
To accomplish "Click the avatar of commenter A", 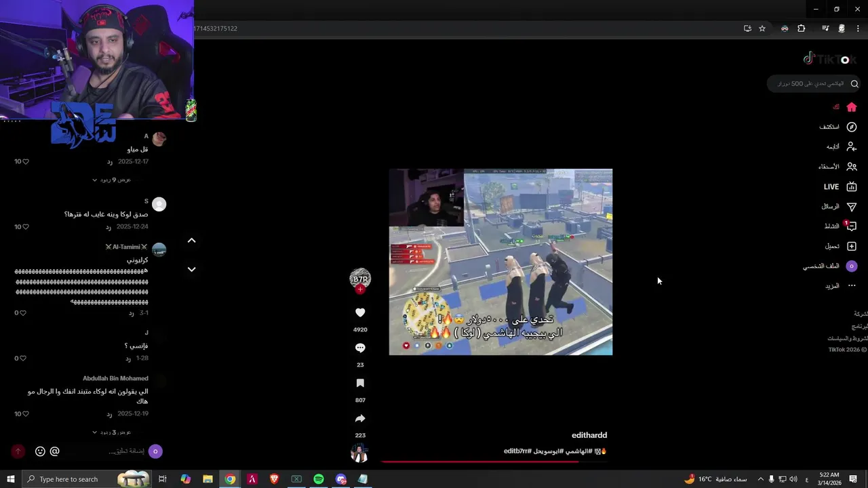I will 159,139.
